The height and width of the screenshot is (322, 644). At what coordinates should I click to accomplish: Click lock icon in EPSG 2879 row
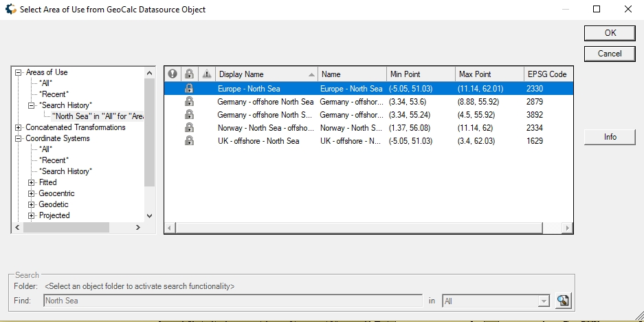pyautogui.click(x=189, y=102)
